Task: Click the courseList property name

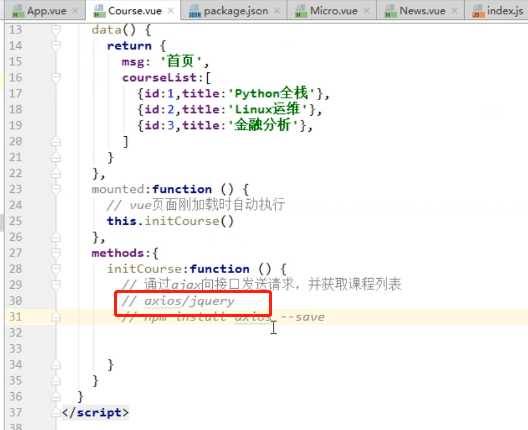Action: pyautogui.click(x=160, y=77)
